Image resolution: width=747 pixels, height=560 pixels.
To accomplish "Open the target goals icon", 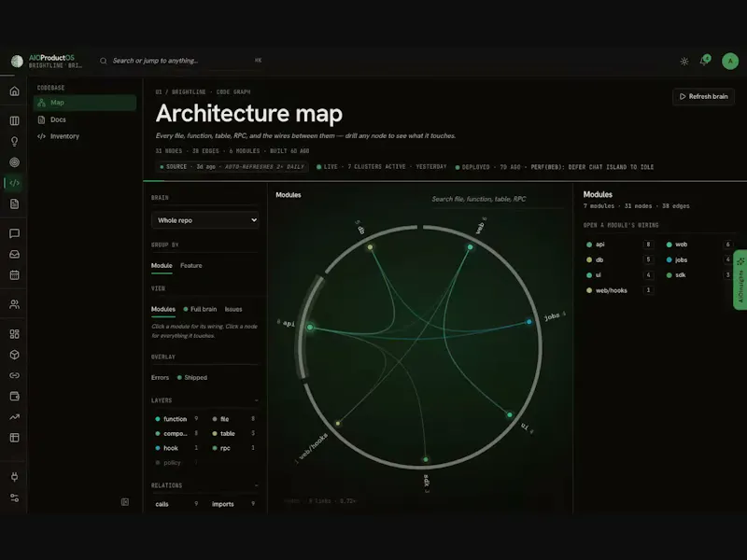I will (14, 162).
